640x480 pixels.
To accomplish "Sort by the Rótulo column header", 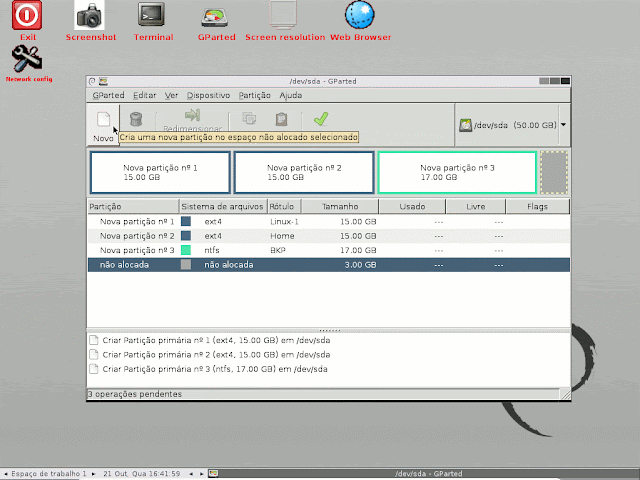I will pos(284,207).
